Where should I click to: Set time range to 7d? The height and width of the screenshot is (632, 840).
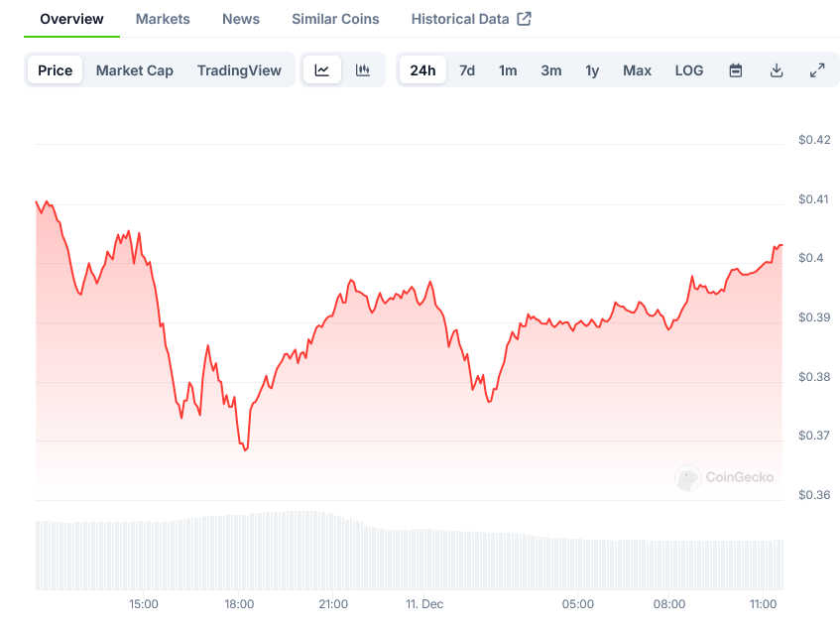click(x=467, y=70)
